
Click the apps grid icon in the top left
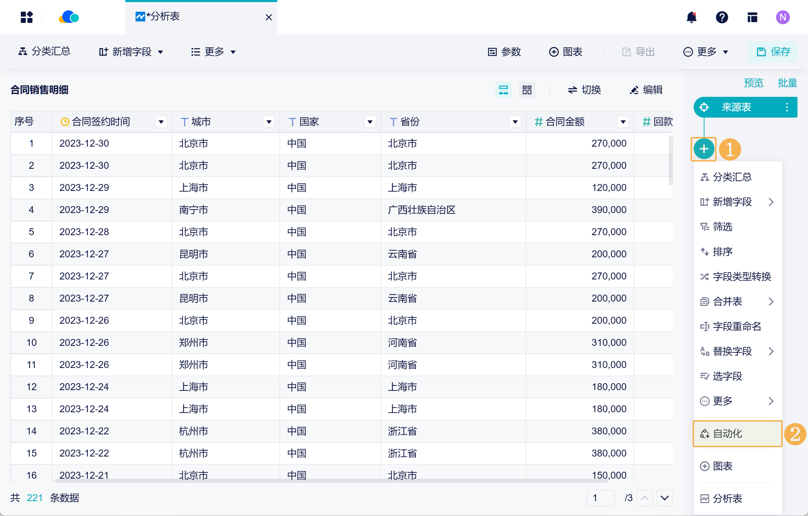pos(27,17)
